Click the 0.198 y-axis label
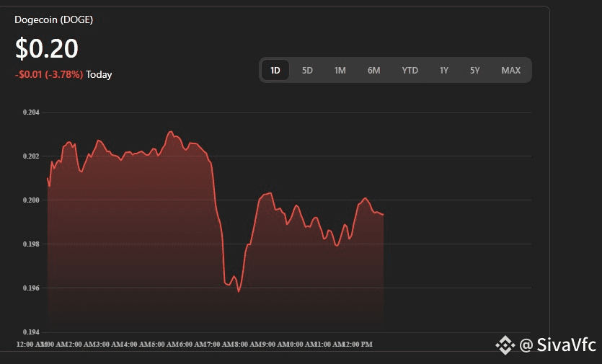This screenshot has width=602, height=364. pyautogui.click(x=31, y=244)
